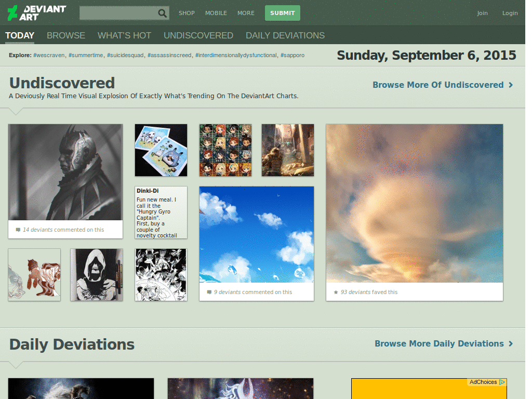
Task: Switch to the What's Hot tab
Action: pyautogui.click(x=124, y=36)
